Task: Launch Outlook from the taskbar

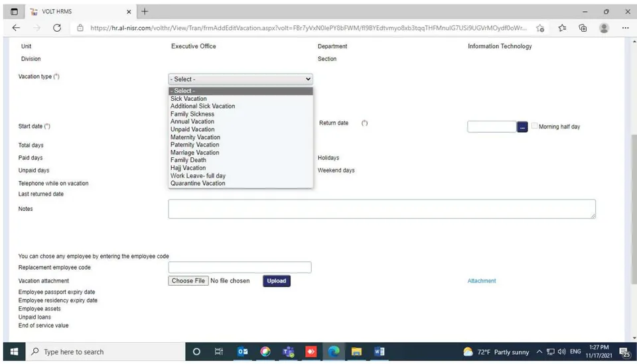Action: (243, 351)
